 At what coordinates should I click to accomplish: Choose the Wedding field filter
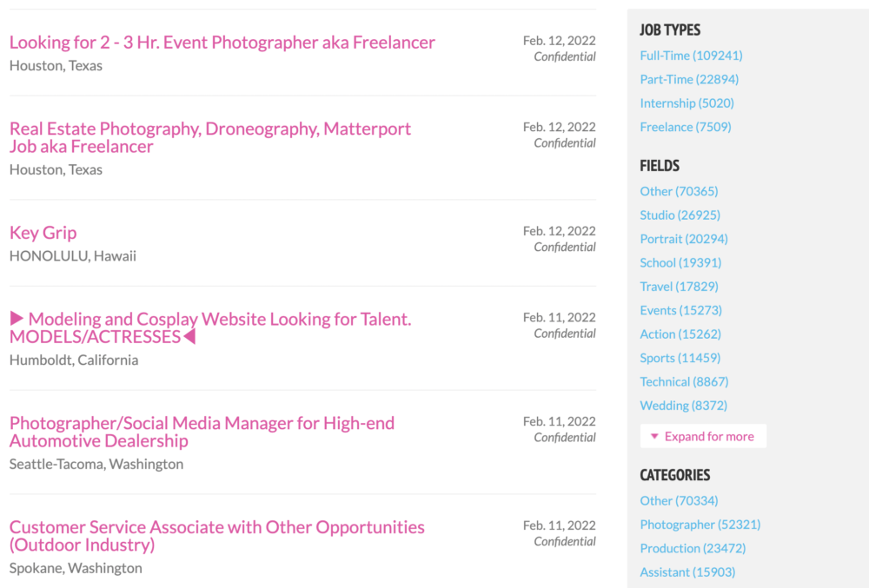click(683, 406)
